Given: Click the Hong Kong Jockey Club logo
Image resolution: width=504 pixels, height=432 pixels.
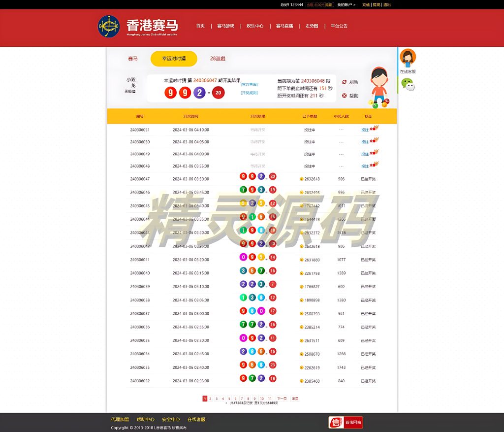Looking at the screenshot, I should (109, 27).
